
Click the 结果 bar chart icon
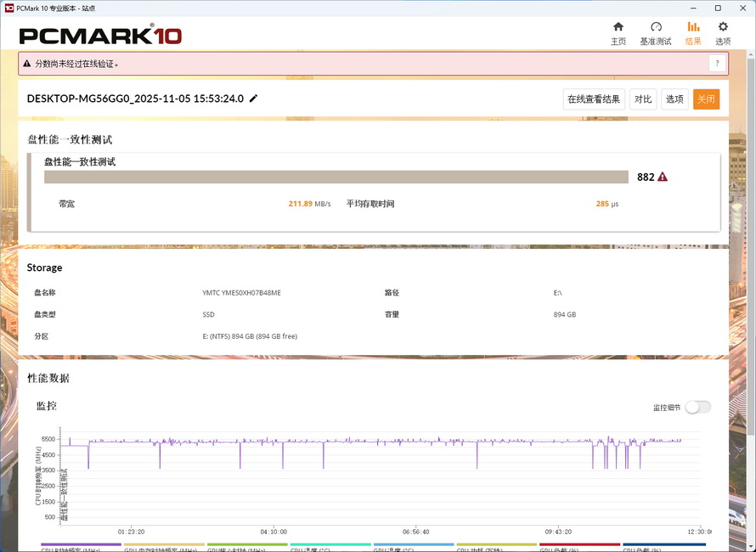point(692,26)
